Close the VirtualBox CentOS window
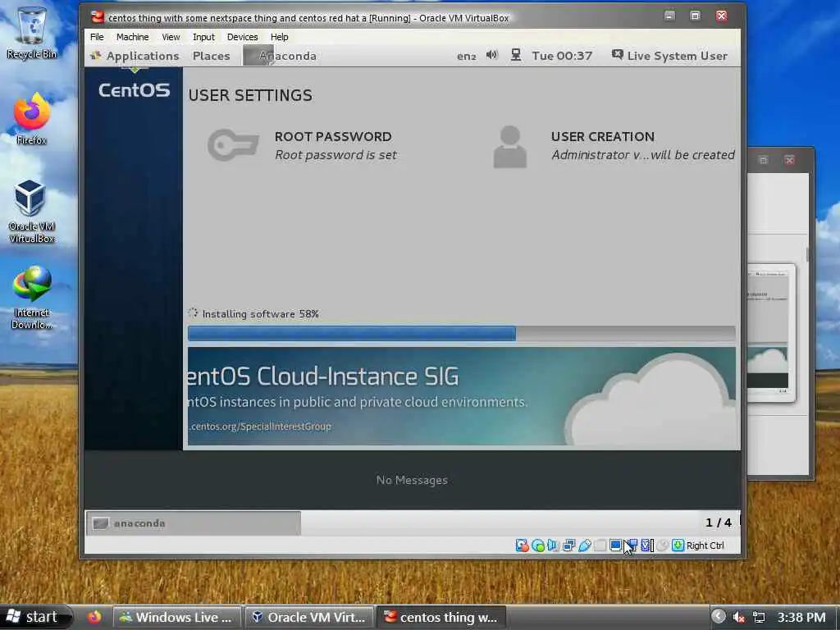Image resolution: width=840 pixels, height=630 pixels. (722, 16)
